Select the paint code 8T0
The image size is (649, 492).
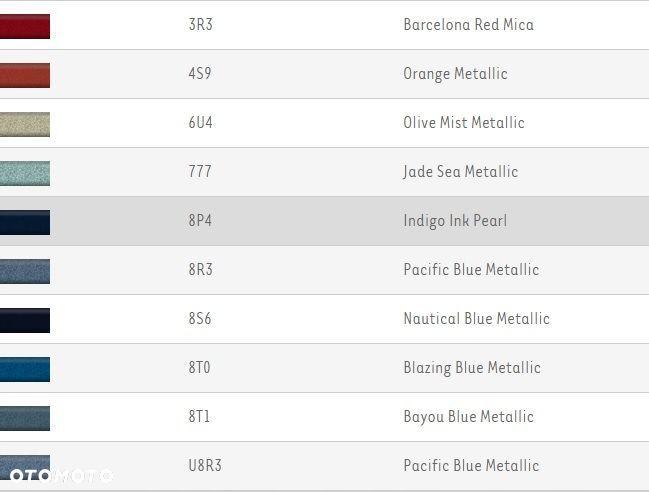tap(200, 367)
